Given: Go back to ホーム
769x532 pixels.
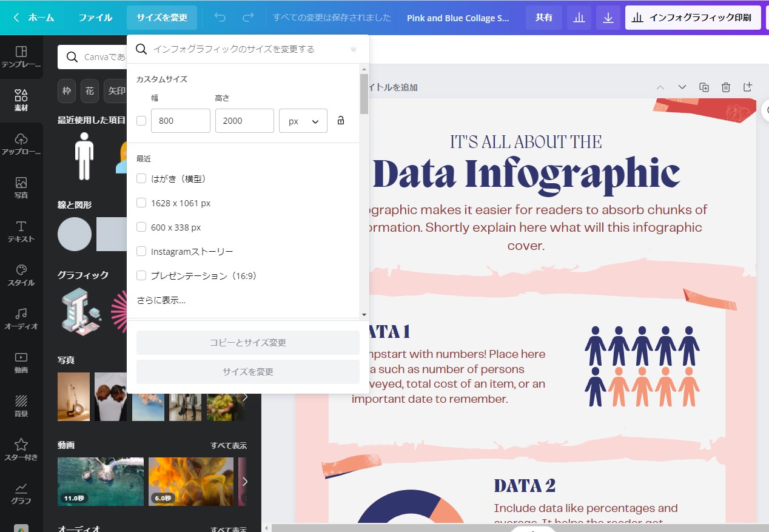Looking at the screenshot, I should 34,18.
